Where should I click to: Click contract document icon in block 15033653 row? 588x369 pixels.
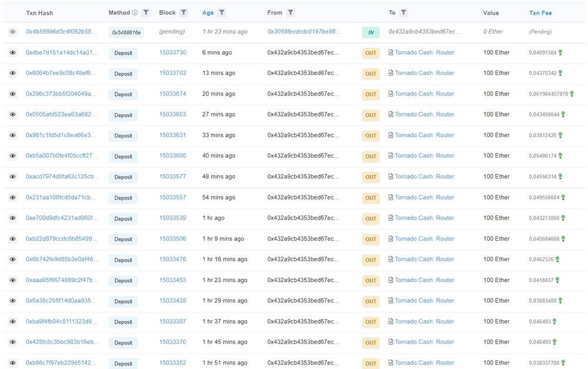tap(391, 114)
